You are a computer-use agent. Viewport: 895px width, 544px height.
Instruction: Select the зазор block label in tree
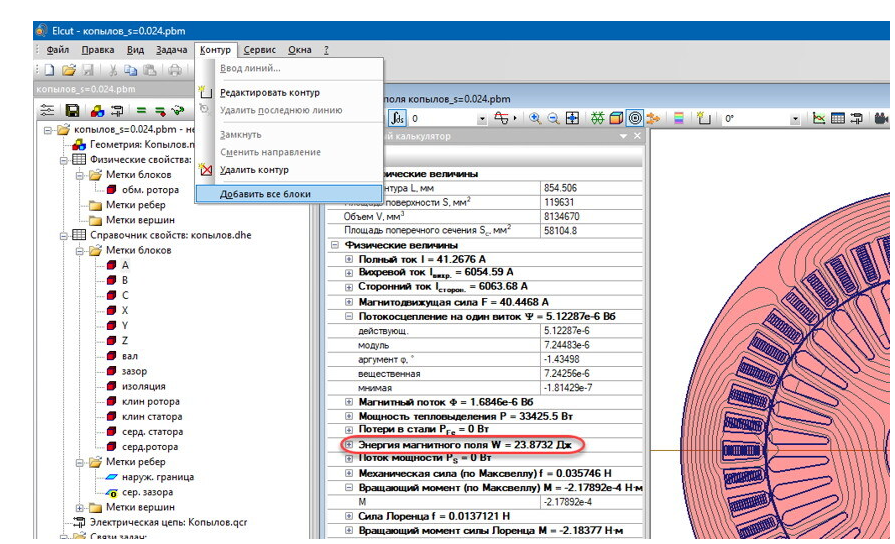coord(133,371)
